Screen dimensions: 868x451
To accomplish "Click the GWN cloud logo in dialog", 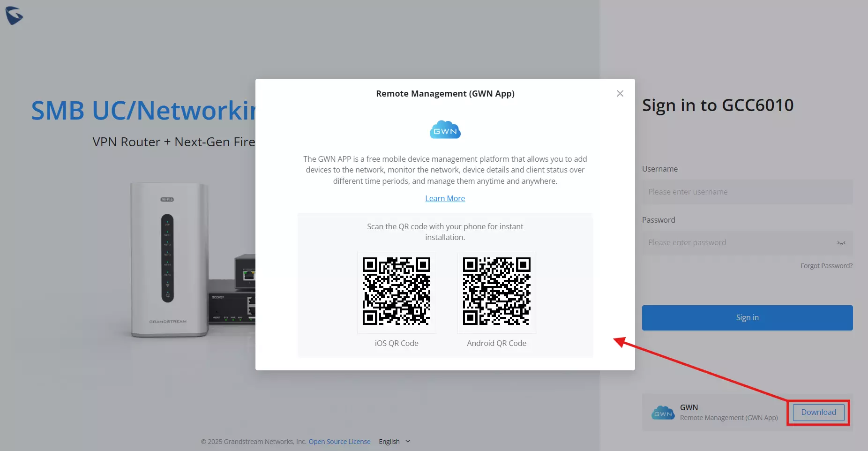I will 445,130.
